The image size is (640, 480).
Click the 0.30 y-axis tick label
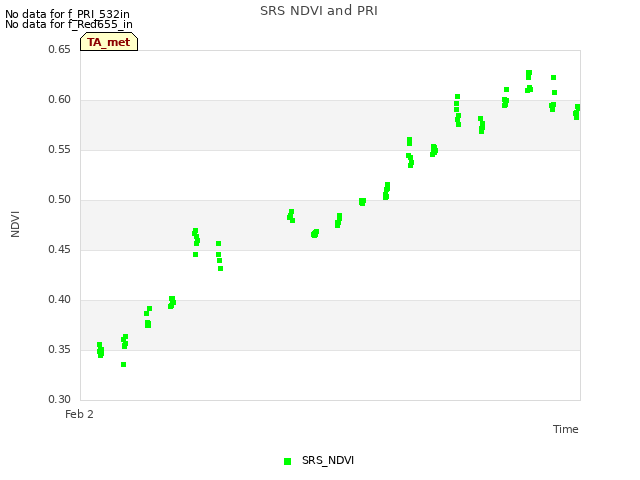coord(60,399)
